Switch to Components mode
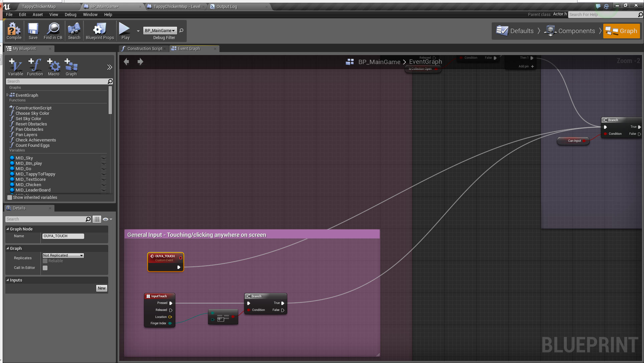 (x=570, y=31)
